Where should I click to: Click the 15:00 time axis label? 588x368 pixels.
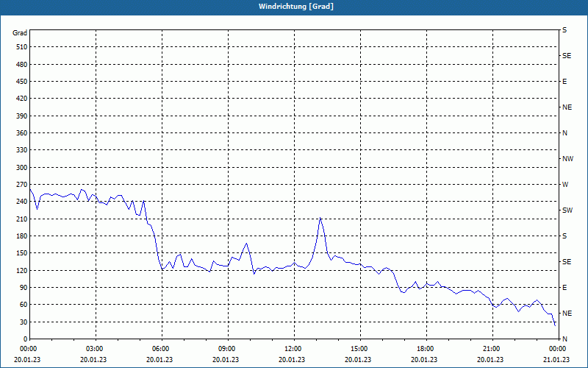click(360, 349)
